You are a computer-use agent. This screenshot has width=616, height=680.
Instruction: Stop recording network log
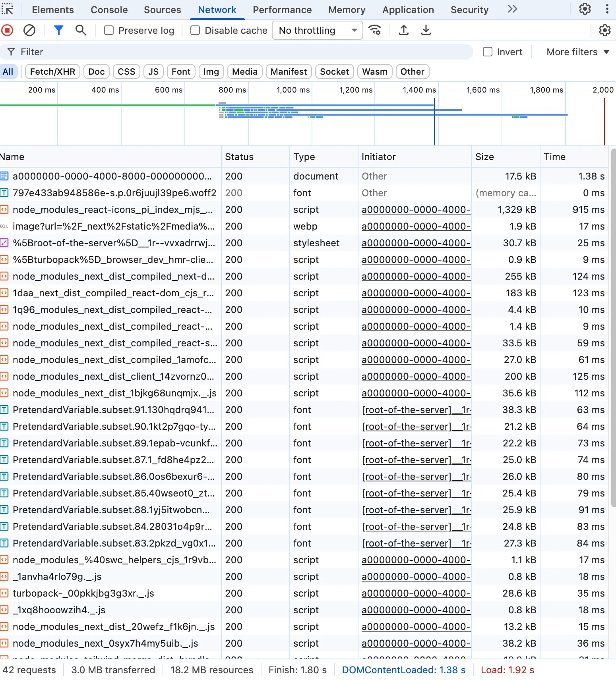(x=8, y=30)
